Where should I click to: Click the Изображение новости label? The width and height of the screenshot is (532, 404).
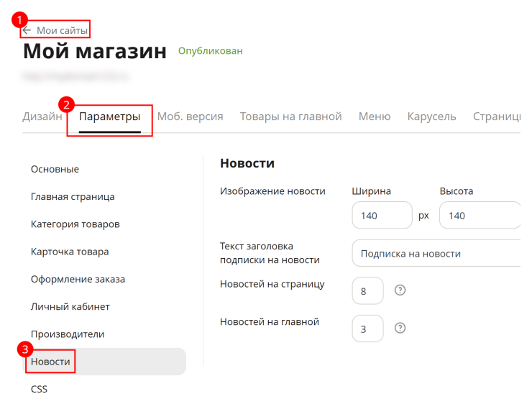click(272, 191)
